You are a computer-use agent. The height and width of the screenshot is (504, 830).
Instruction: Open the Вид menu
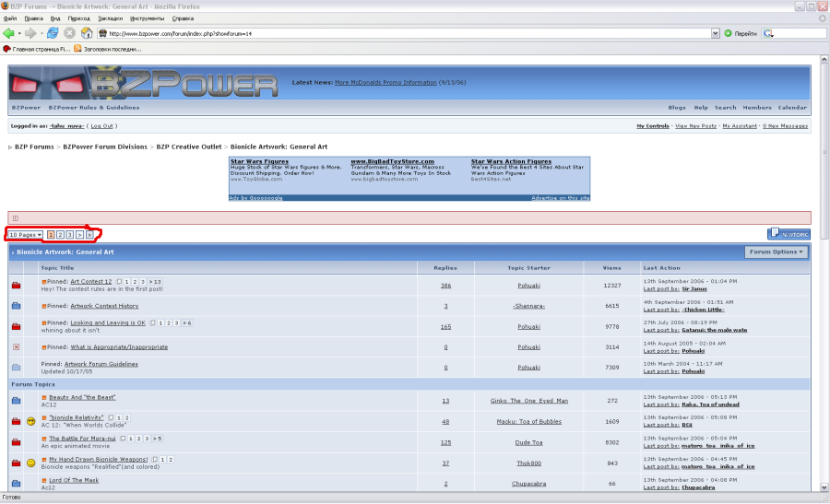click(x=55, y=18)
